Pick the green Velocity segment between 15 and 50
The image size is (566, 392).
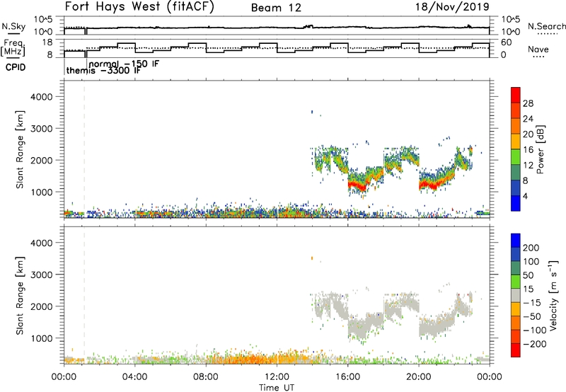tap(516, 282)
